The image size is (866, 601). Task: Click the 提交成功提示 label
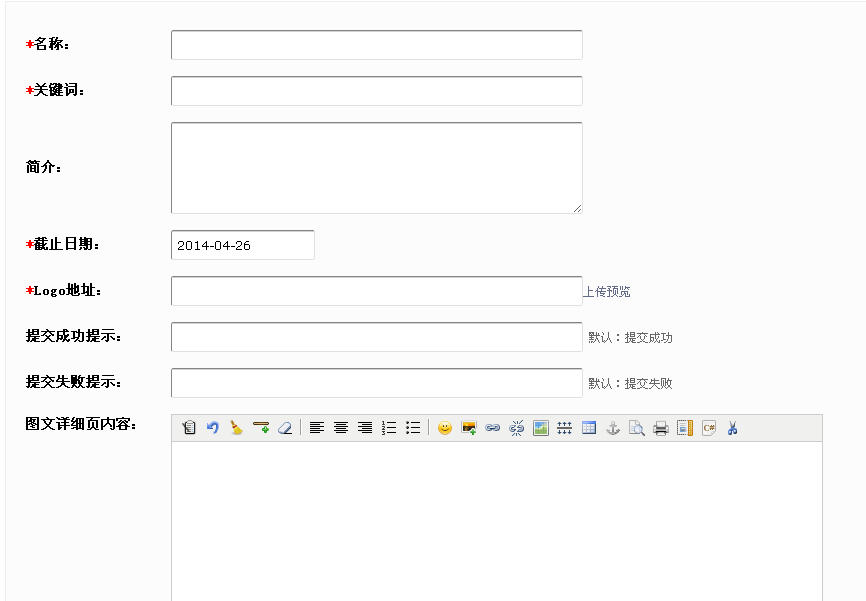click(x=73, y=335)
